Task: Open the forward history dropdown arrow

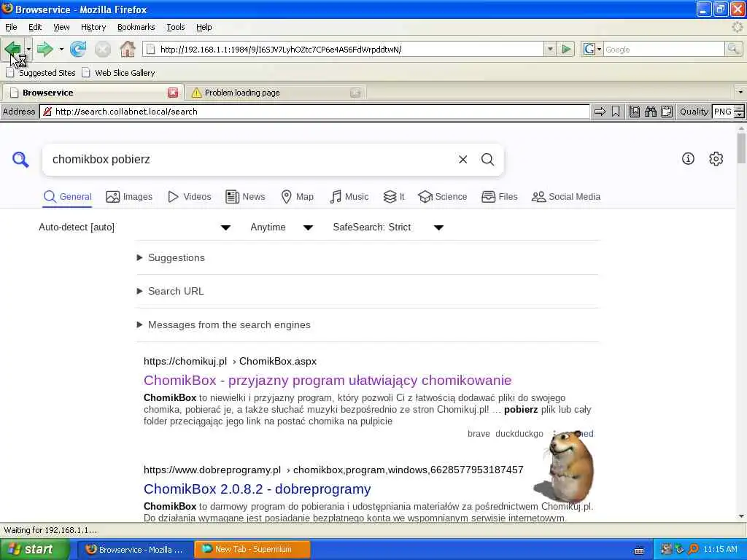Action: click(61, 49)
